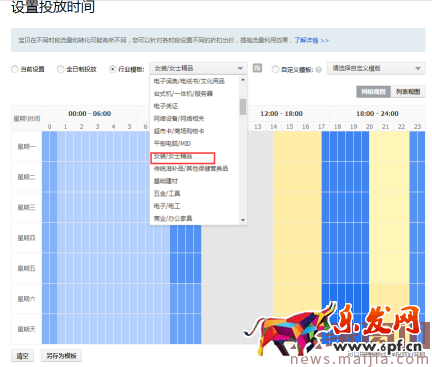
Task: Click the 星期\时间 corner header cell
Action: click(x=26, y=119)
